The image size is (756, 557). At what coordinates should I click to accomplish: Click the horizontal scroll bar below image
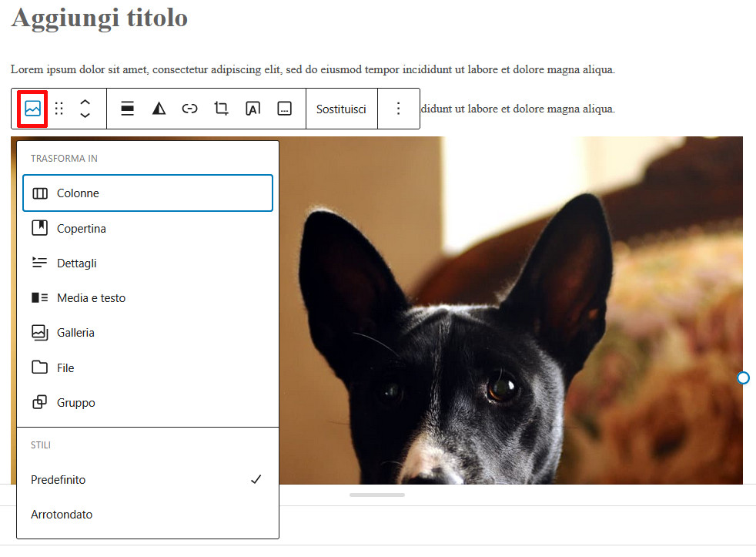pos(377,495)
